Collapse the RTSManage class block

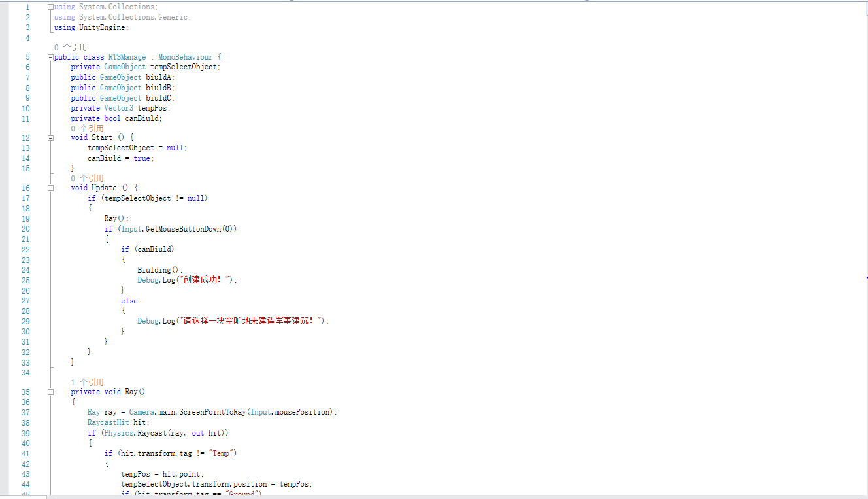50,57
